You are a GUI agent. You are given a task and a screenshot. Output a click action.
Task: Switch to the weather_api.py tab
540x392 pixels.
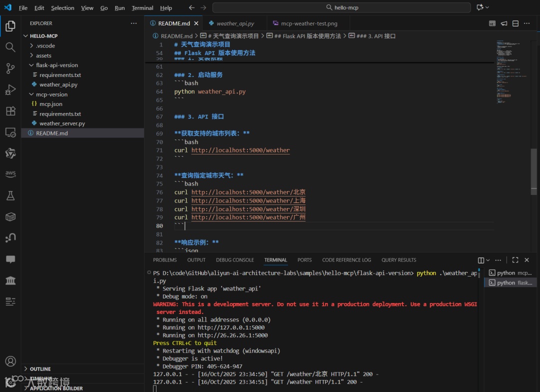click(235, 23)
